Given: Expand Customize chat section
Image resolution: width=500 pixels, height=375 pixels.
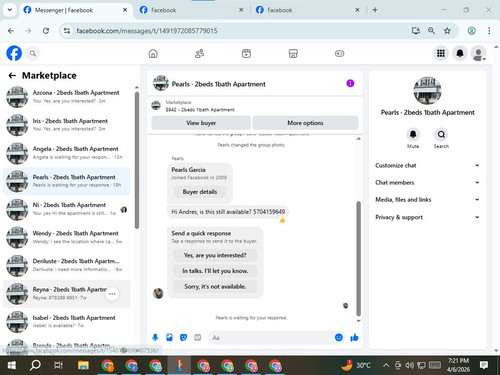Looking at the screenshot, I should click(427, 165).
